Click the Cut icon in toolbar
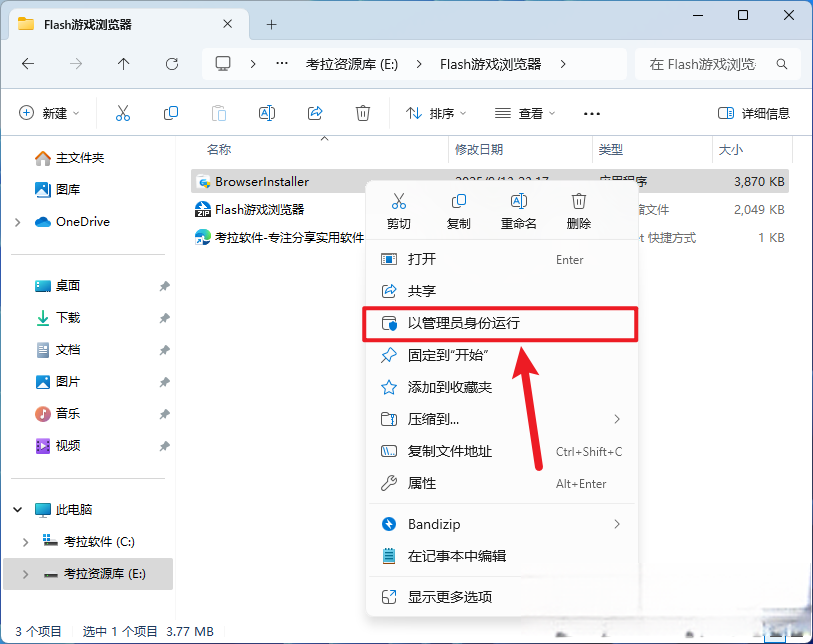 pyautogui.click(x=123, y=113)
